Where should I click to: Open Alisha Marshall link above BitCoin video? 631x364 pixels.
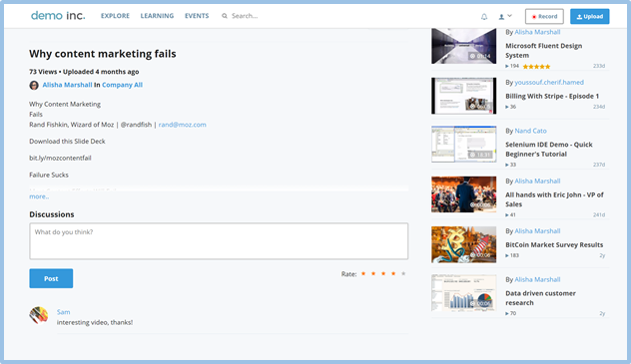[537, 231]
